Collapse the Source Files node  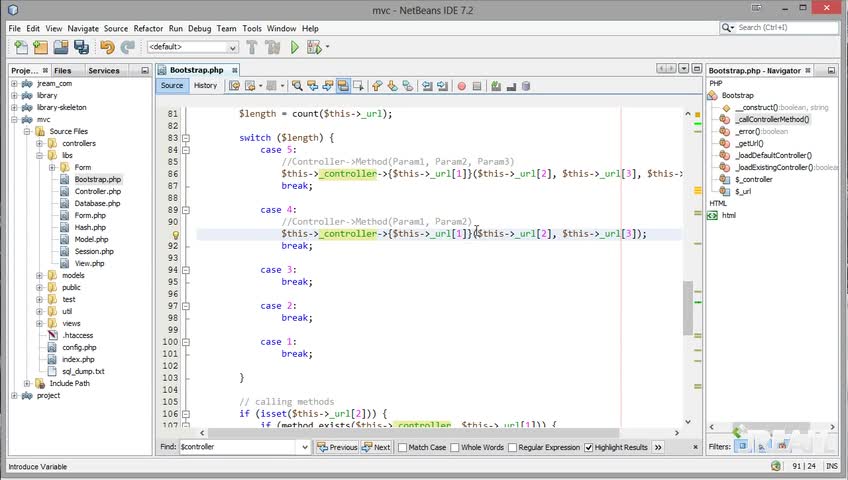pyautogui.click(x=26, y=131)
